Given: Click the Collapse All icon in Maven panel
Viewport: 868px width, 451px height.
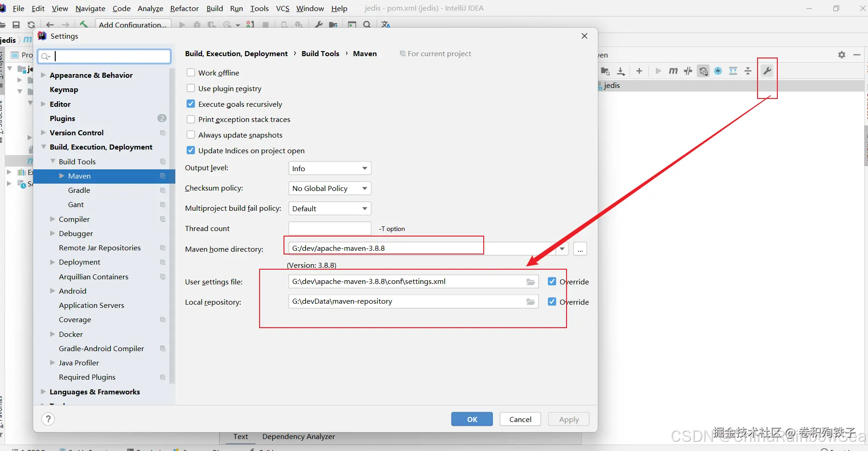Looking at the screenshot, I should pyautogui.click(x=748, y=71).
